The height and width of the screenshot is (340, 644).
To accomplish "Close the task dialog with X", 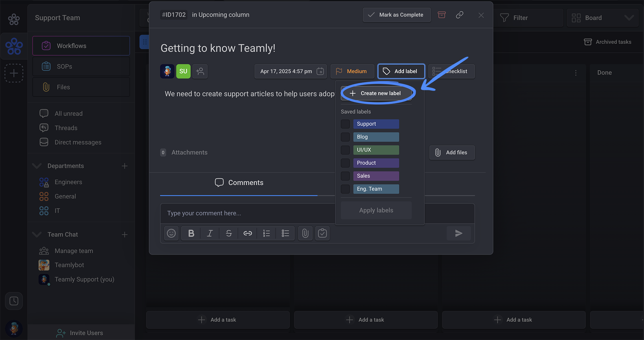I will coord(481,15).
